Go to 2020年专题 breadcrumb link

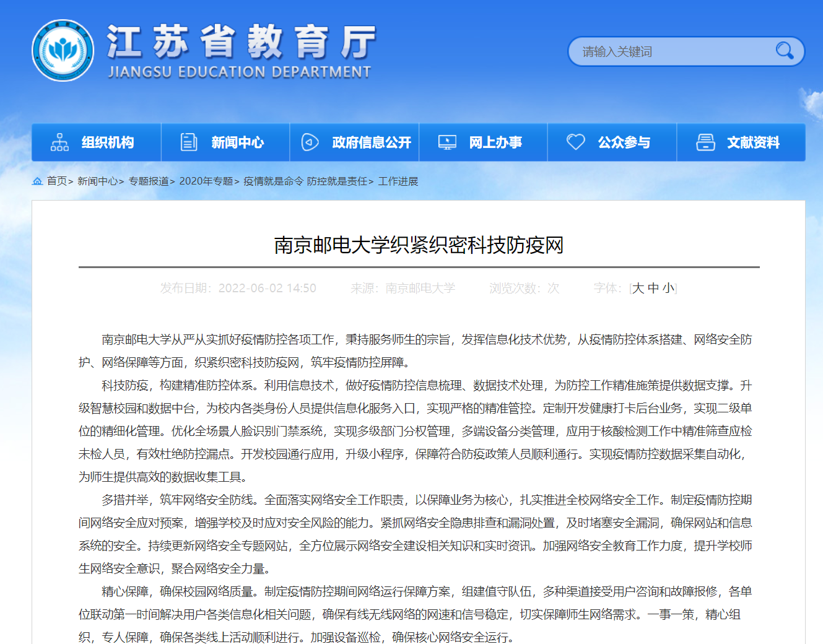coord(206,181)
